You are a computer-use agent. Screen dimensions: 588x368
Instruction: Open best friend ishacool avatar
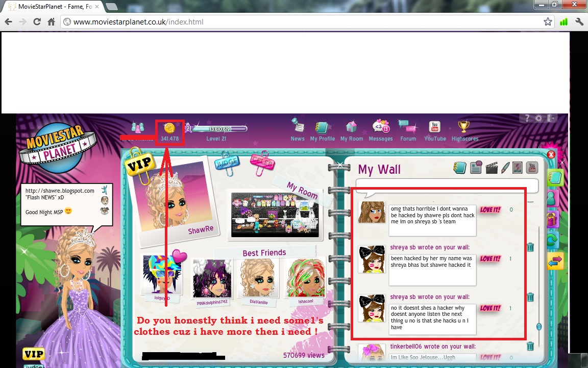point(306,278)
